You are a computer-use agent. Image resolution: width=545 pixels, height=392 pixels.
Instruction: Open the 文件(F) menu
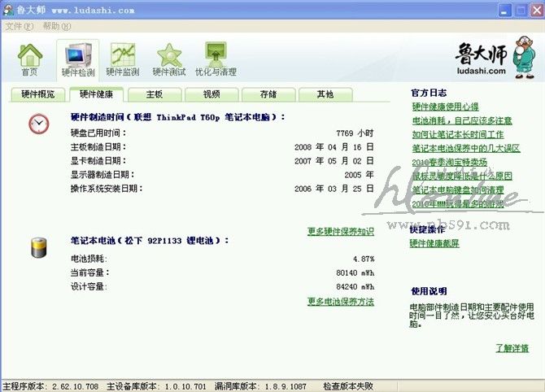tap(20, 26)
